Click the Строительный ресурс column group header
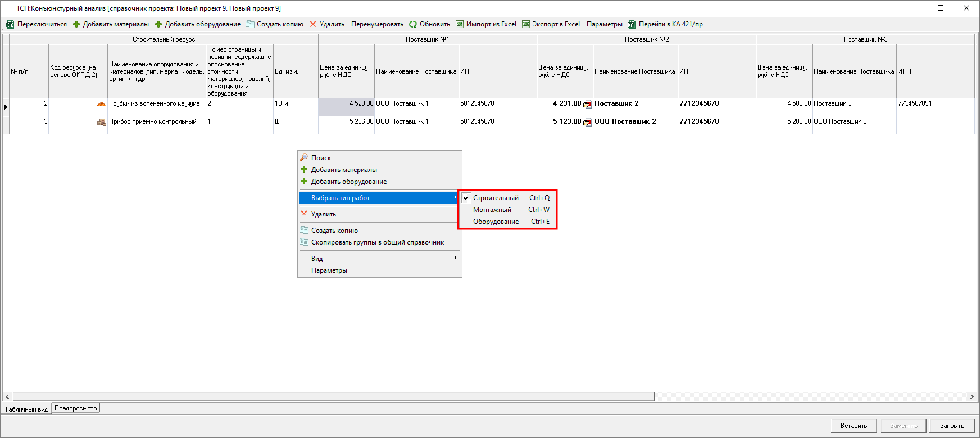The width and height of the screenshot is (980, 438). (x=164, y=39)
